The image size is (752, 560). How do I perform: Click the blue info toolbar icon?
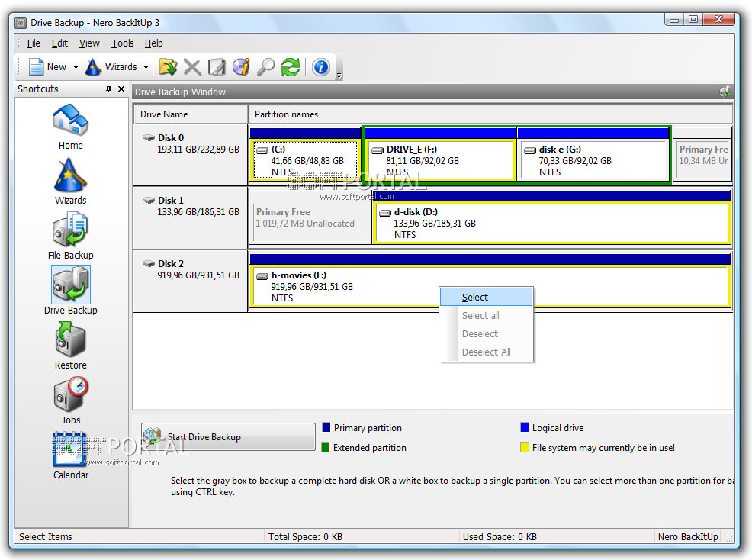point(321,67)
